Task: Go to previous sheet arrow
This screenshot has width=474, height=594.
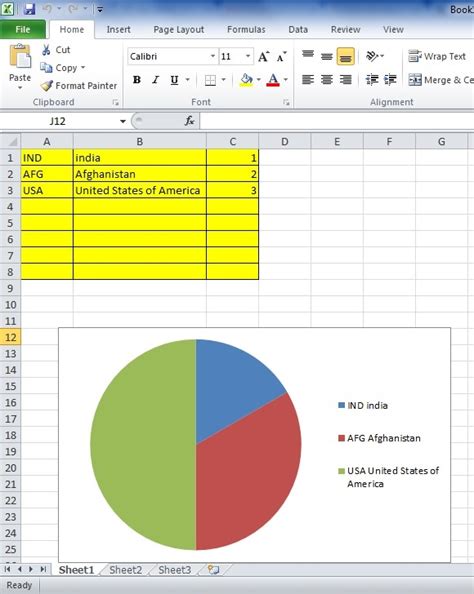Action: pos(20,569)
